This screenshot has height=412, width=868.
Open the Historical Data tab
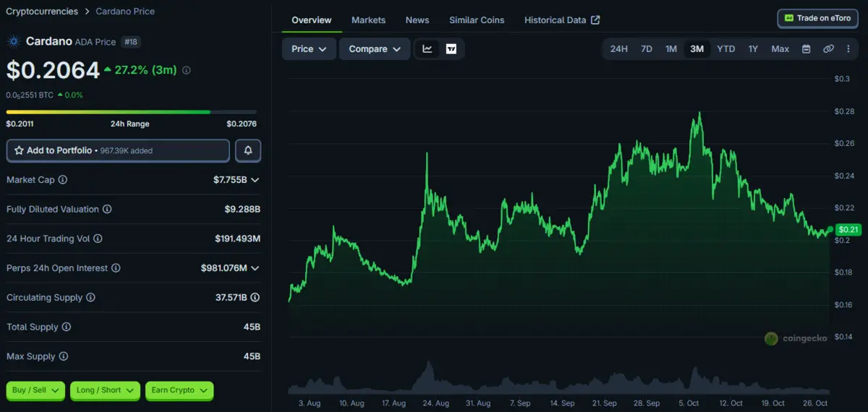click(x=562, y=20)
